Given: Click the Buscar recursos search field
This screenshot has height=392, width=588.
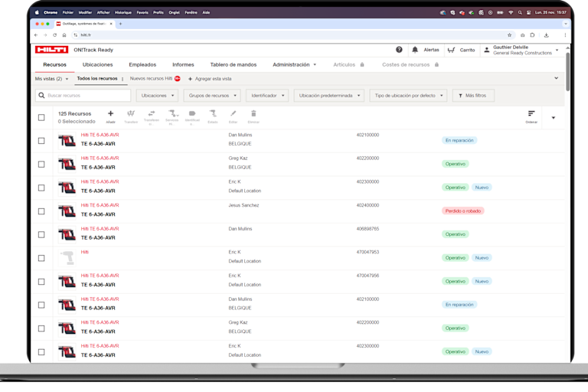Looking at the screenshot, I should tap(83, 96).
